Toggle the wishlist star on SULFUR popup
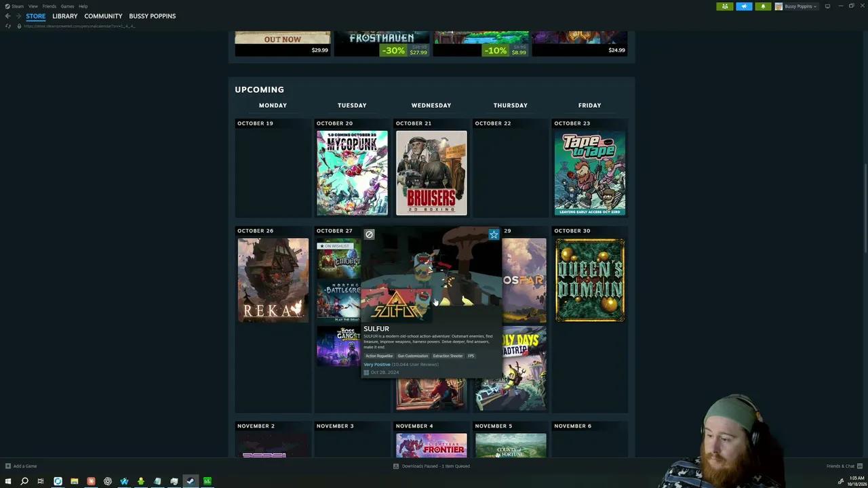Screen dimensions: 868x488 pyautogui.click(x=494, y=235)
